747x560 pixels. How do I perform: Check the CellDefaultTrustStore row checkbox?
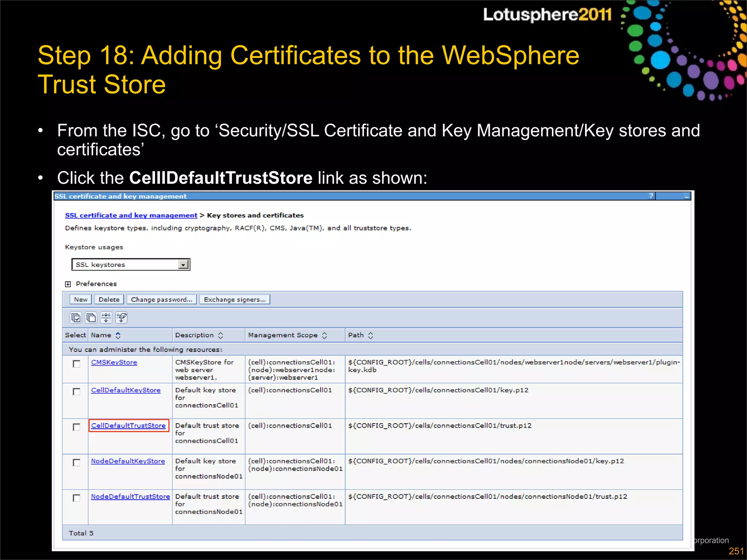pyautogui.click(x=76, y=427)
